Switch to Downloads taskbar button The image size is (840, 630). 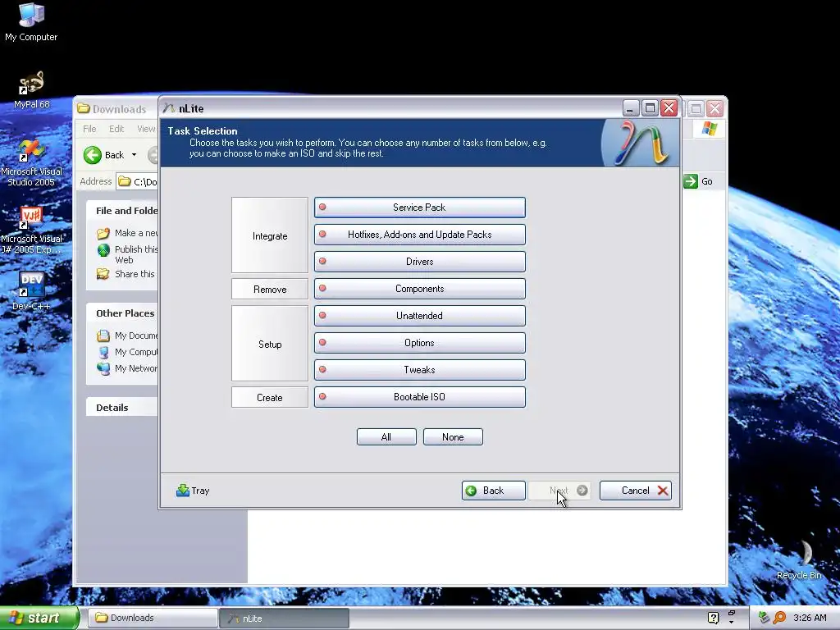152,619
